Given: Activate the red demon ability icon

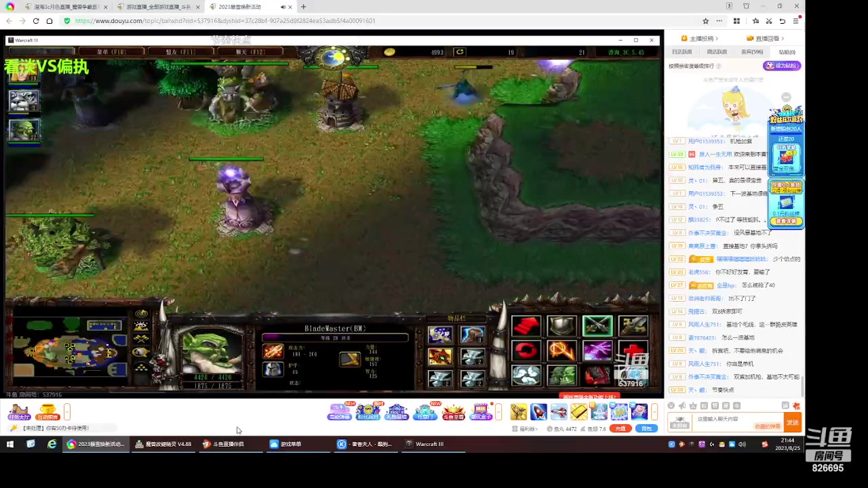Looking at the screenshot, I should pyautogui.click(x=597, y=375).
